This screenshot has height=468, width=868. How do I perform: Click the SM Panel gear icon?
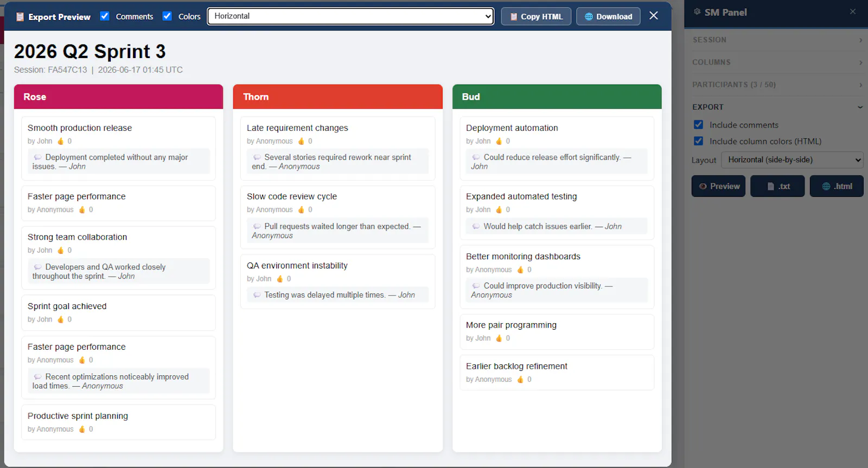697,11
